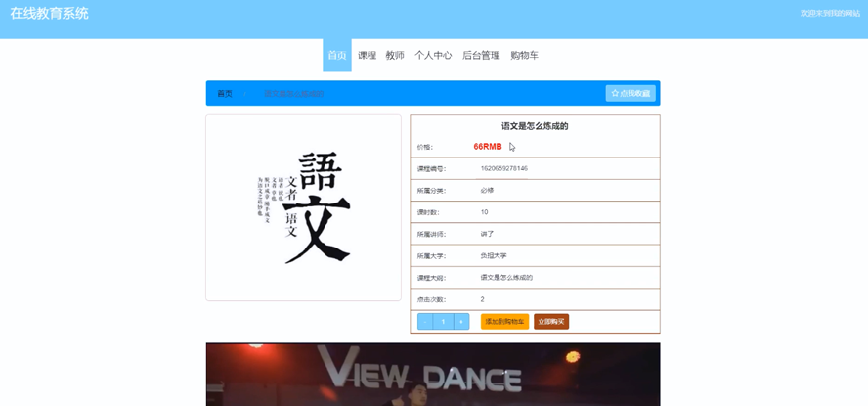The height and width of the screenshot is (406, 868).
Task: Click the 首页 breadcrumb link
Action: pos(225,94)
